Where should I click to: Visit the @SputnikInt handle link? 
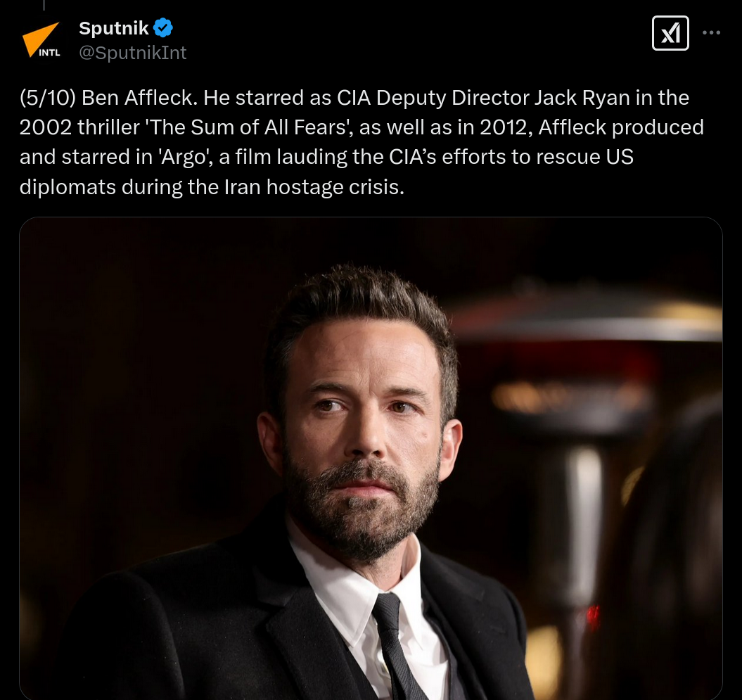(x=132, y=53)
